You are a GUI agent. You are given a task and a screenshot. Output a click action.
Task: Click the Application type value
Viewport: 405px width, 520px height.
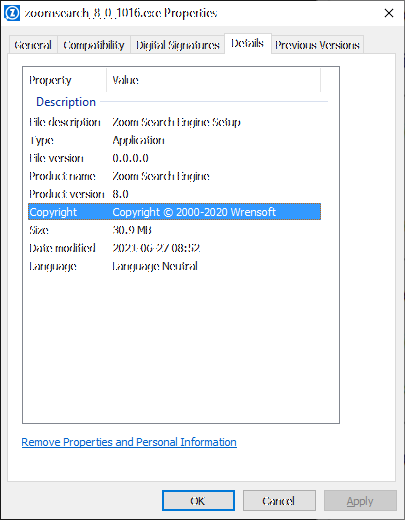coord(138,140)
